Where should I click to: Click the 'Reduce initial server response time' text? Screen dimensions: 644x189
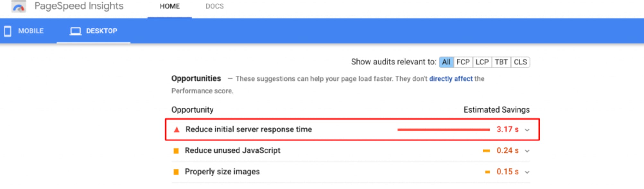click(x=248, y=129)
